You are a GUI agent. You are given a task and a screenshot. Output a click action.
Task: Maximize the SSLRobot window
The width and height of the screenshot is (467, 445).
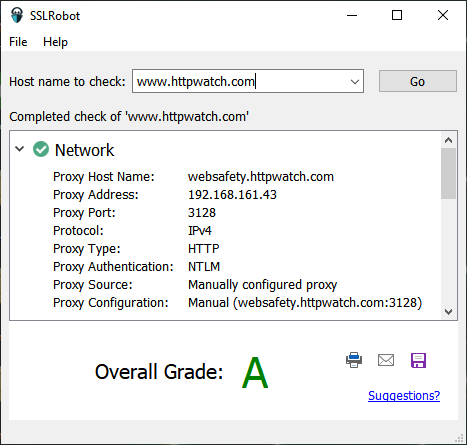[397, 15]
